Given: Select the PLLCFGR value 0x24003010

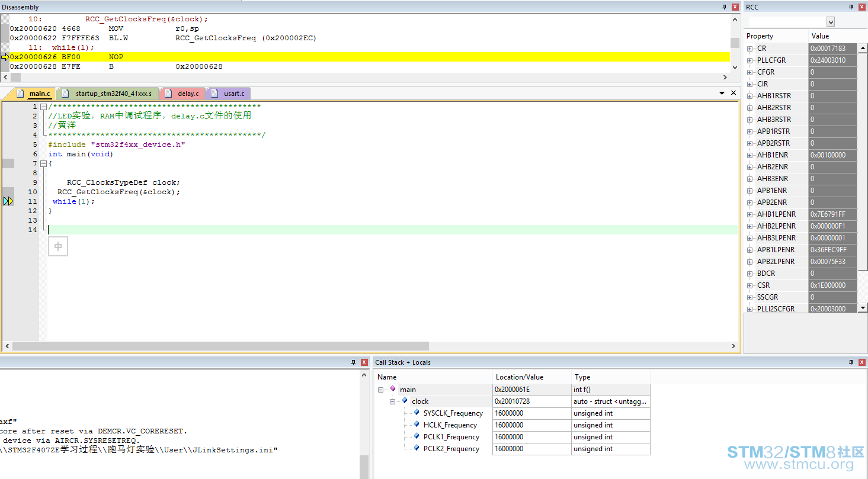Looking at the screenshot, I should coord(832,60).
